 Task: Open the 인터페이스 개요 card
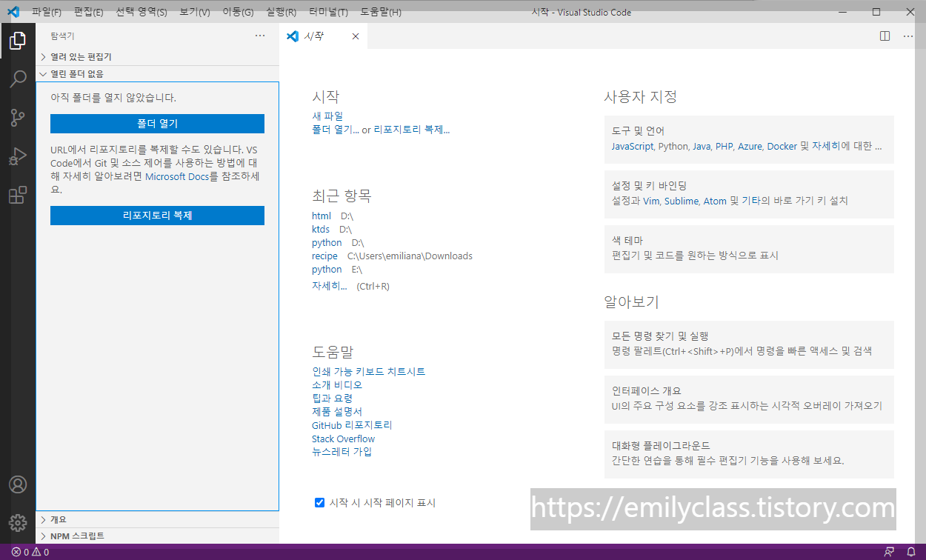click(749, 399)
